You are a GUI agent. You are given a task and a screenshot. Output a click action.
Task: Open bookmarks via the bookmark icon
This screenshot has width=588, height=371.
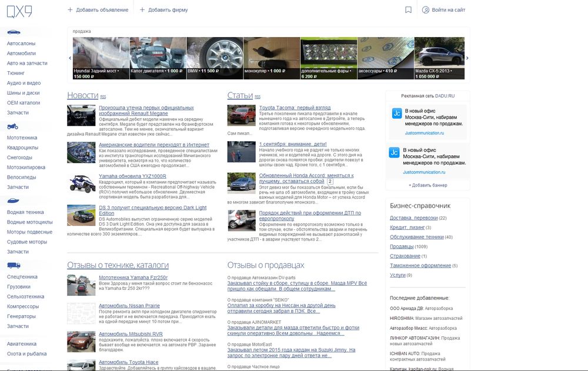coord(409,10)
